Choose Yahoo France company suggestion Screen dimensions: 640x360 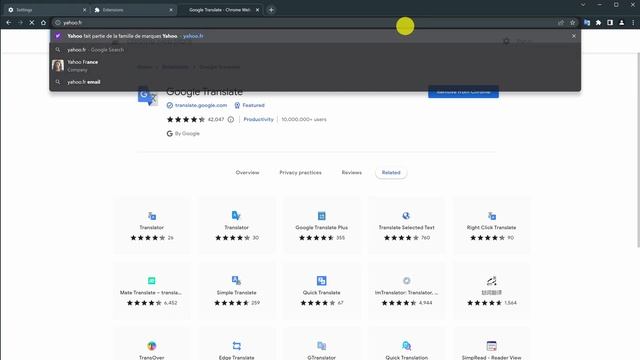tap(315, 66)
